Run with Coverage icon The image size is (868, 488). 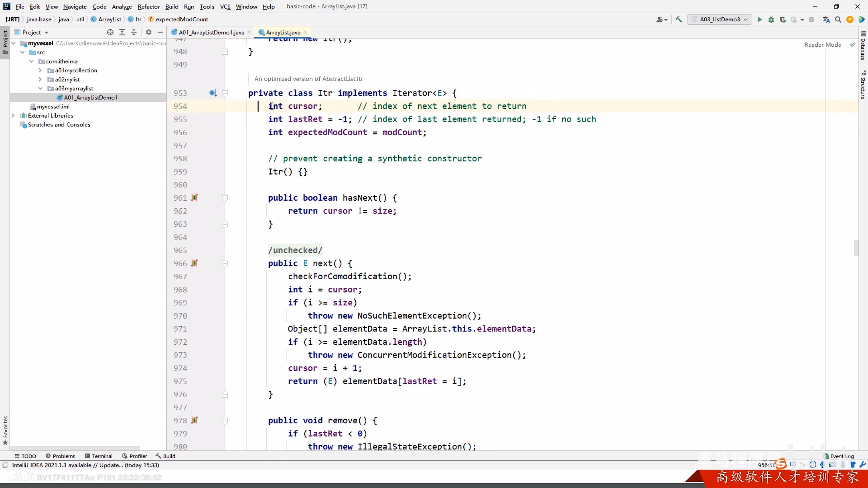point(783,19)
